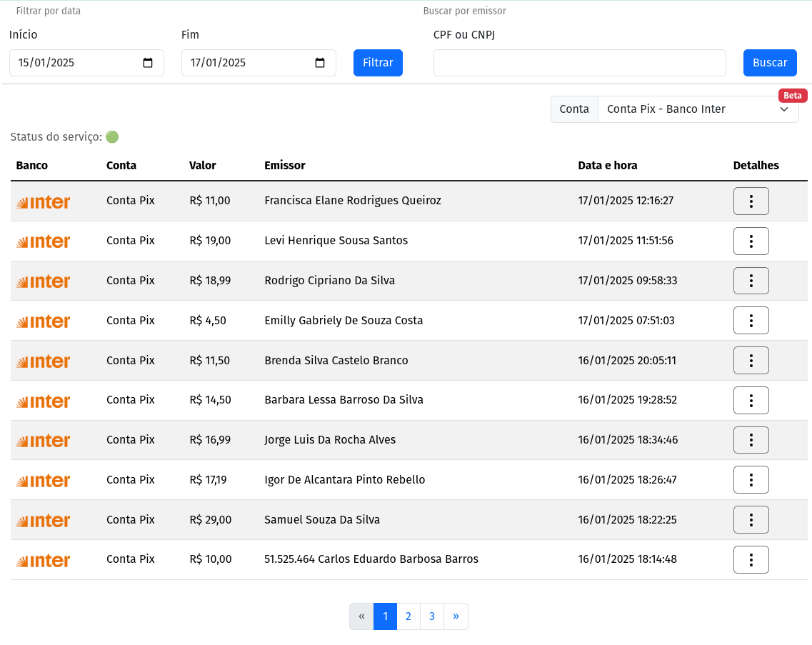Click the Detalhes column header
812x645 pixels.
point(756,165)
